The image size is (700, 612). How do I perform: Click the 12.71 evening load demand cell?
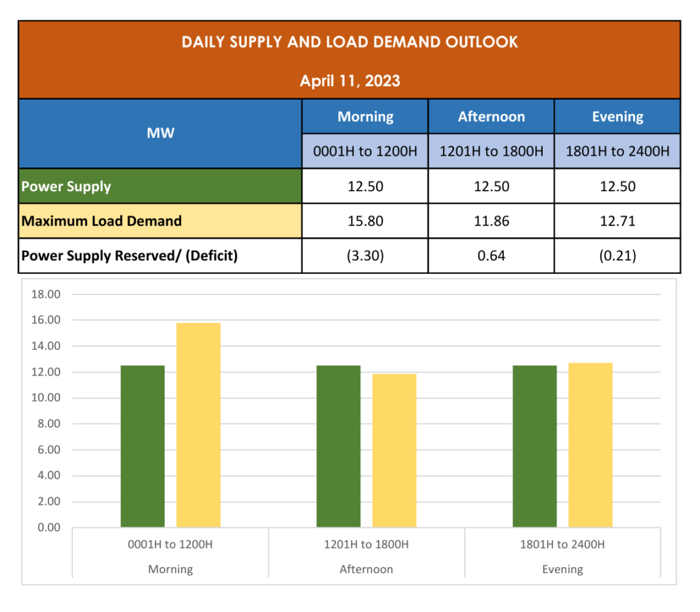(617, 221)
